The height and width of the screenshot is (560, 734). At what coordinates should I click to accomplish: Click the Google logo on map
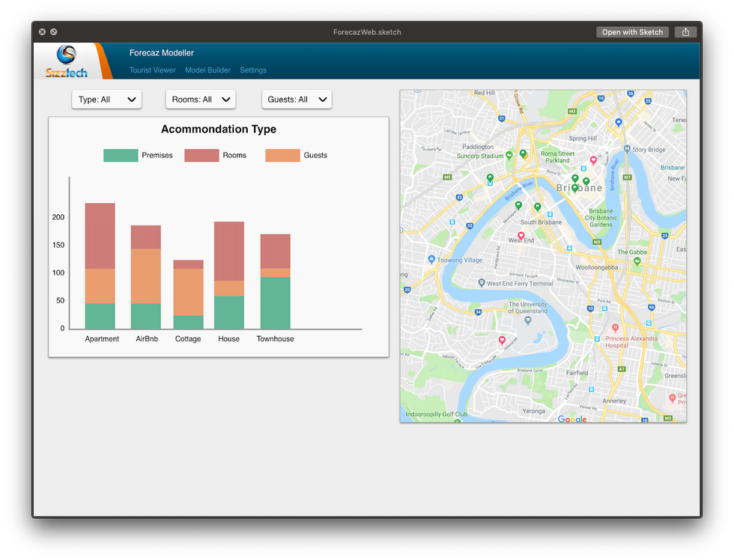click(572, 419)
